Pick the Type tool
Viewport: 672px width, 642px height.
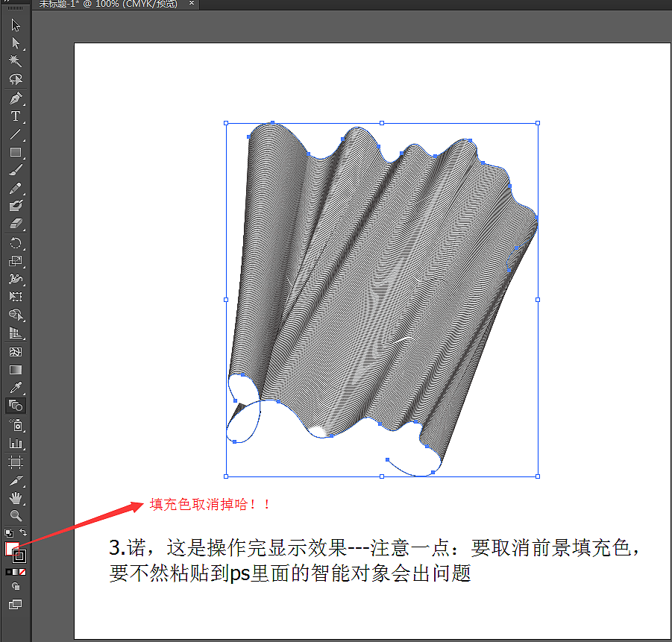click(16, 116)
